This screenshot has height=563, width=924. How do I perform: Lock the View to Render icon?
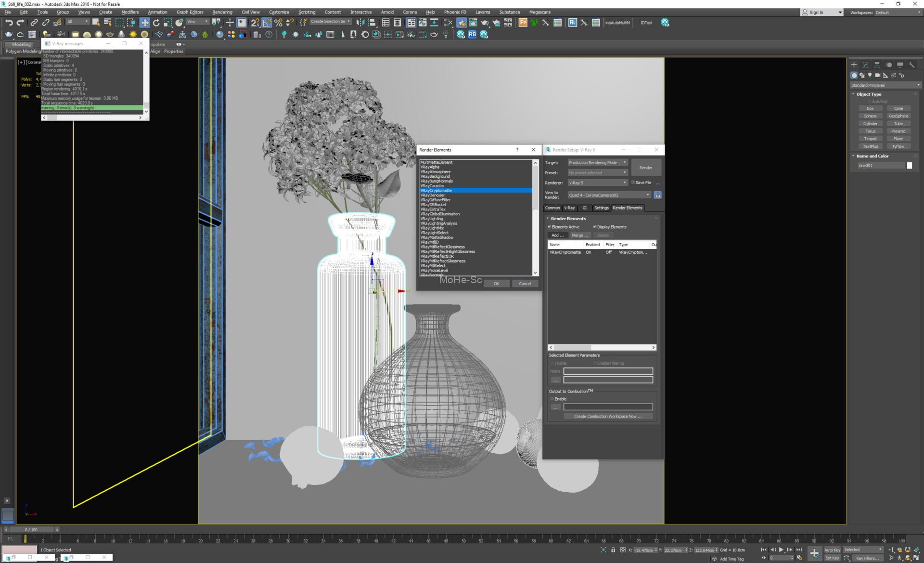click(x=657, y=195)
